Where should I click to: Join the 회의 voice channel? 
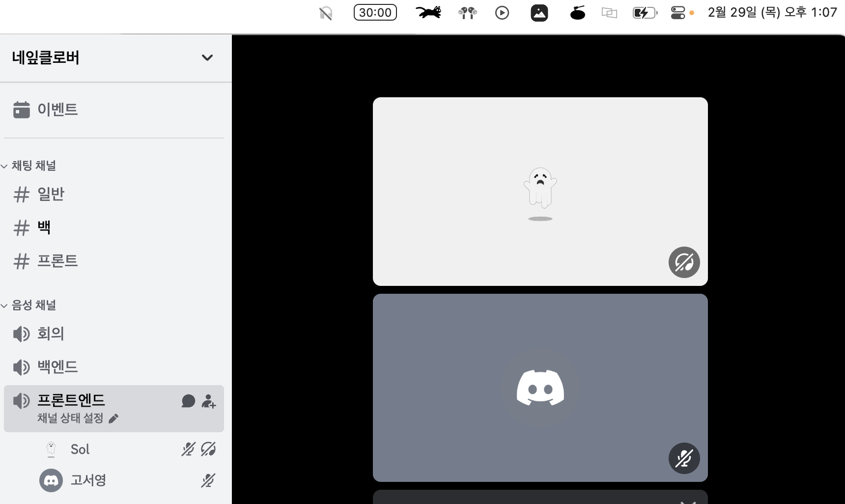pos(114,334)
